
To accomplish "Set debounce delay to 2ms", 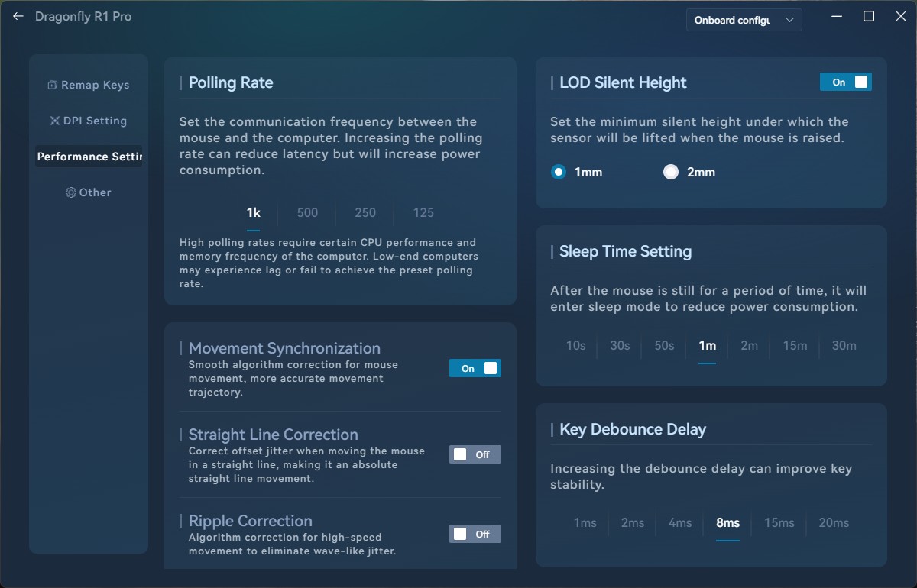I will (633, 522).
